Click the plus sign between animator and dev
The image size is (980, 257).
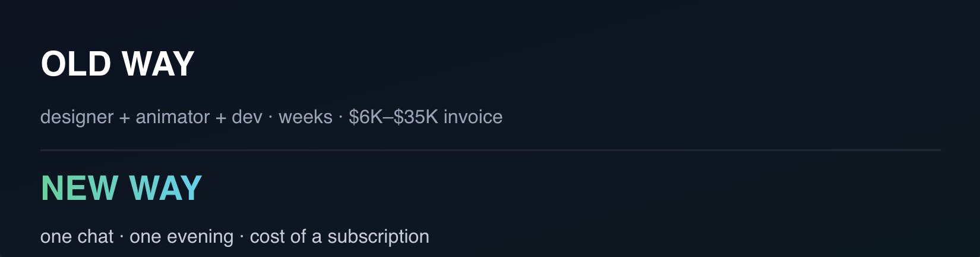[220, 118]
